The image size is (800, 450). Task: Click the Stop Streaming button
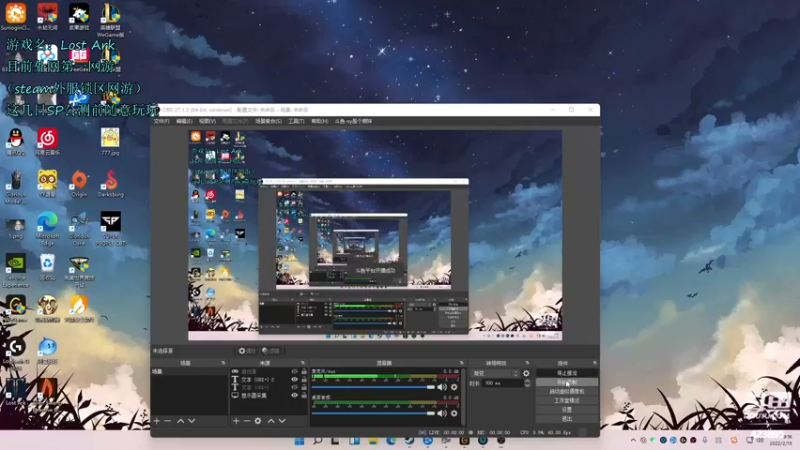pyautogui.click(x=567, y=373)
